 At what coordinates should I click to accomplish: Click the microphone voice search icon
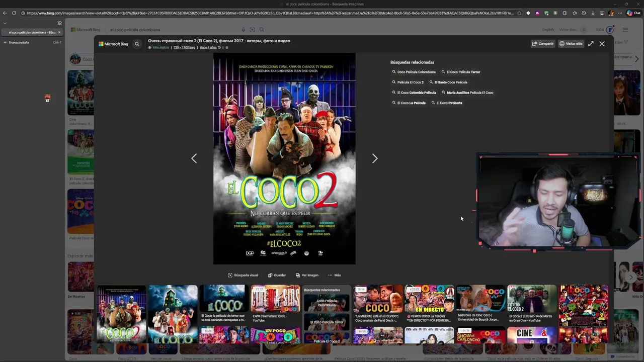point(244,30)
